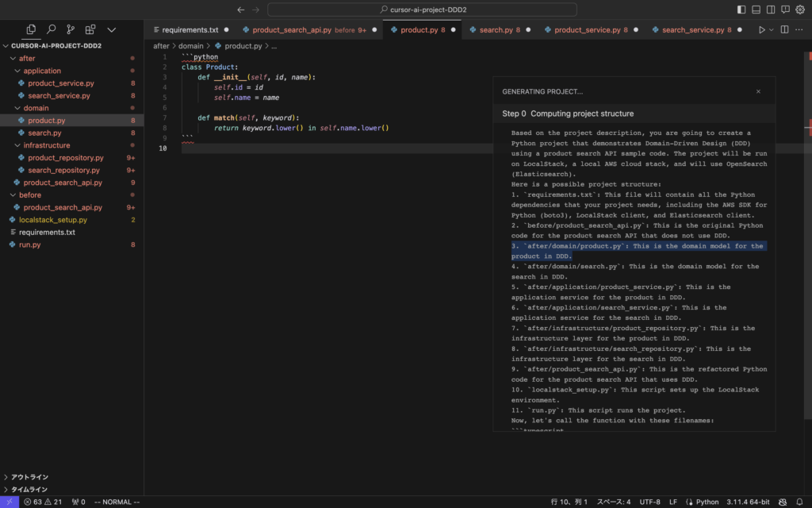Viewport: 812px width, 508px height.
Task: Click the Run Python file play icon
Action: (762, 30)
